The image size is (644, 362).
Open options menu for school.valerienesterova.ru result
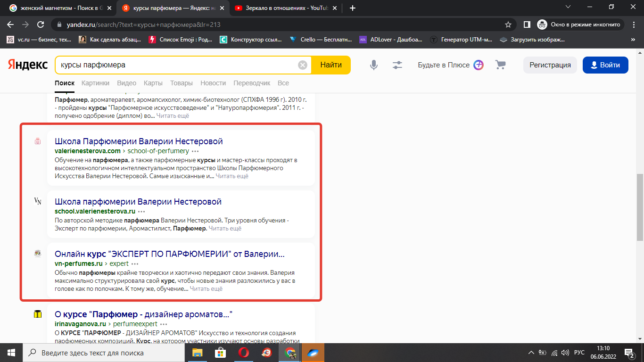pos(141,212)
